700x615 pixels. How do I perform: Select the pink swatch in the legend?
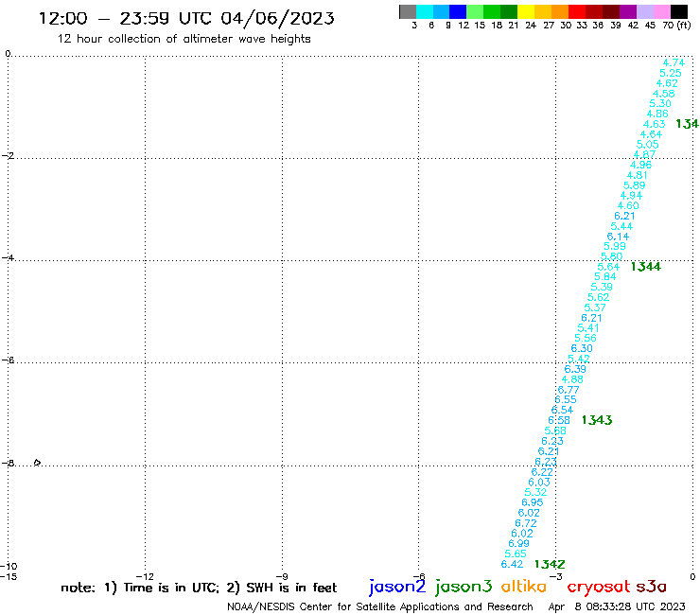(661, 12)
